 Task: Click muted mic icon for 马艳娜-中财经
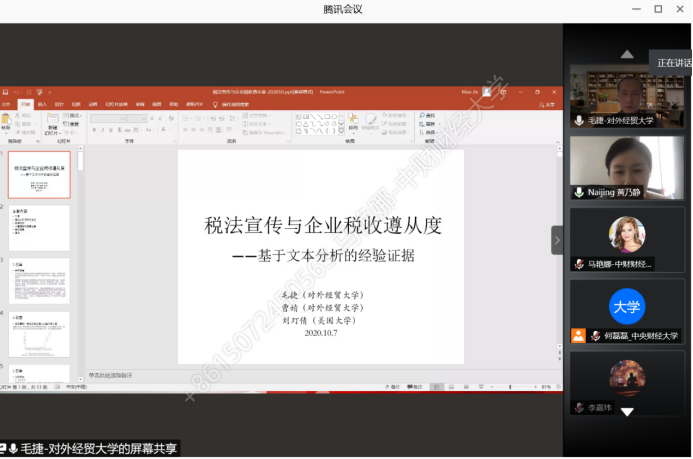coord(579,264)
